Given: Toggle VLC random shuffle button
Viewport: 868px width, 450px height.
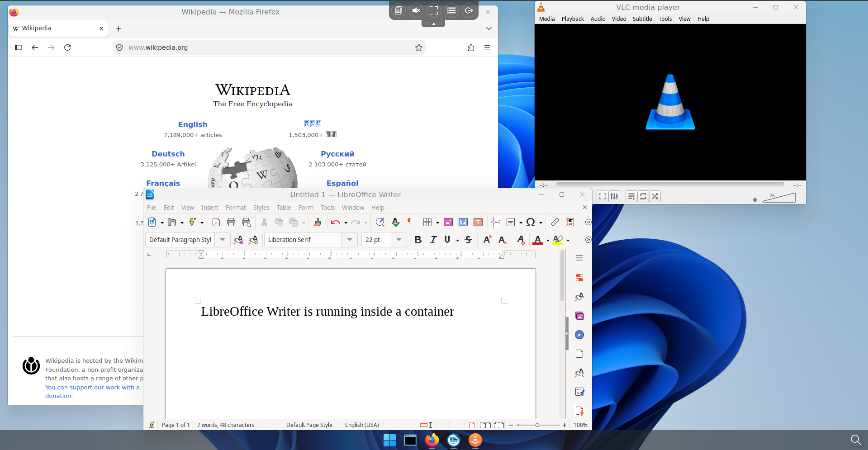Looking at the screenshot, I should [655, 196].
